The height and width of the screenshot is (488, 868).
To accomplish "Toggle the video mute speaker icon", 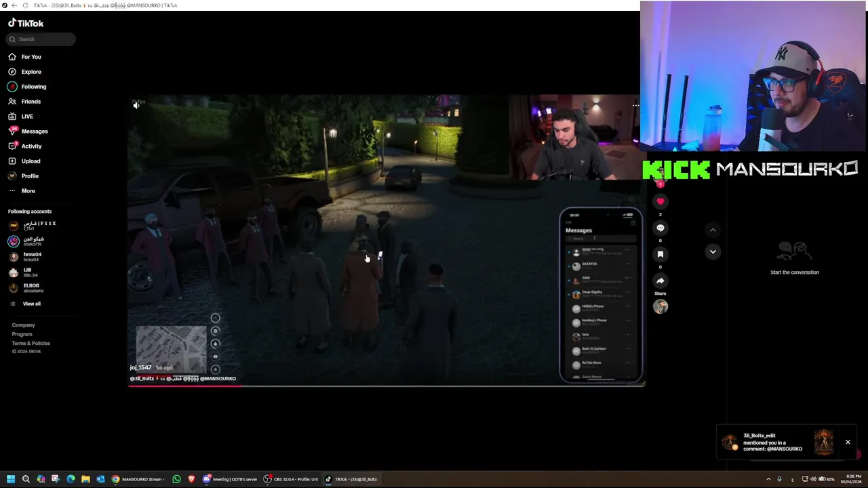I will click(136, 105).
